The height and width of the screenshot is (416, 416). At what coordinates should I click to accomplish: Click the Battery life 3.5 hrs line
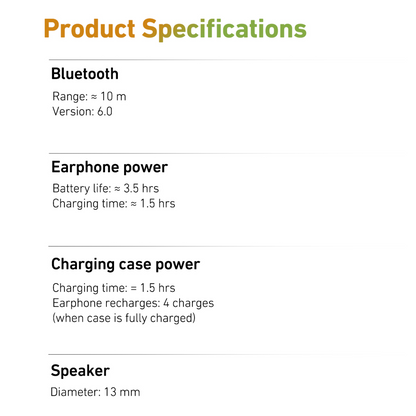(x=106, y=188)
